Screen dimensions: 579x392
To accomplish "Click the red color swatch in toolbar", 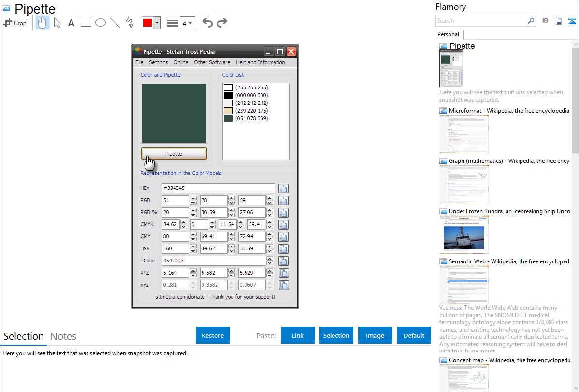I will click(x=147, y=23).
